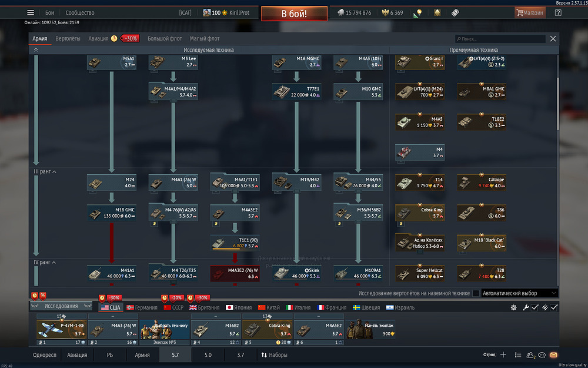Expand the Исследования panel
The height and width of the screenshot is (368, 588).
click(61, 306)
